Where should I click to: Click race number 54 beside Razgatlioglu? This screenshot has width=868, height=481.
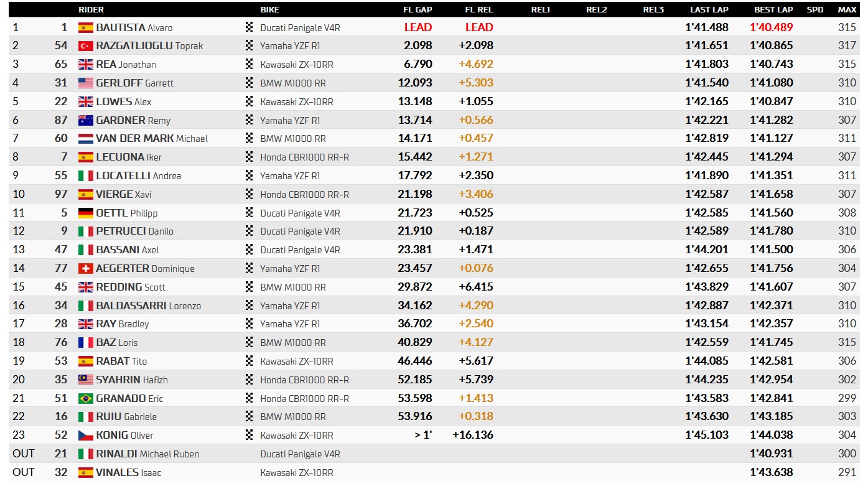pos(61,46)
